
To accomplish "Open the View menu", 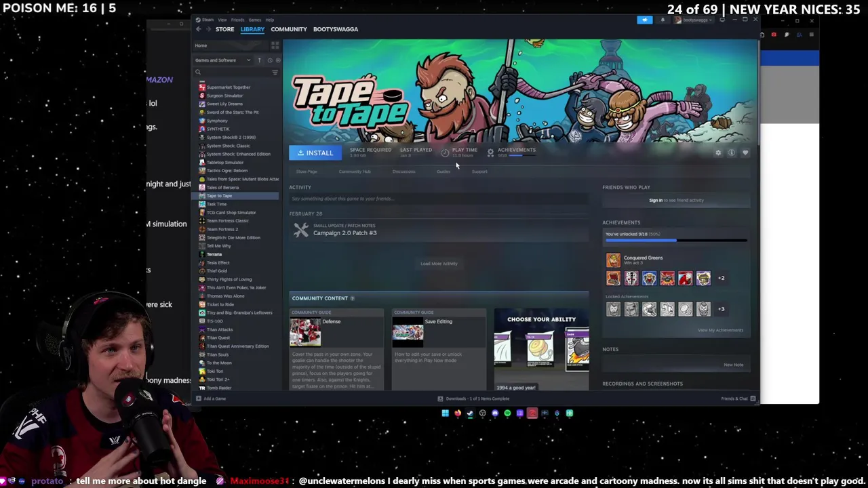I will (x=222, y=20).
